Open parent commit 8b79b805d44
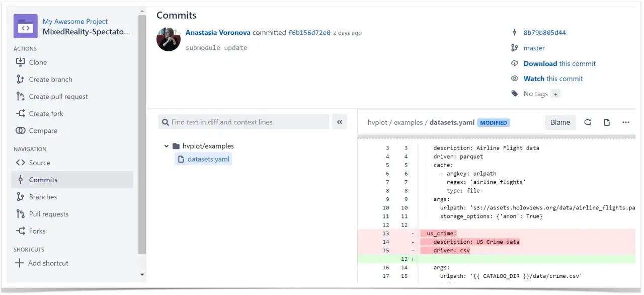Image resolution: width=644 pixels, height=295 pixels. click(x=545, y=33)
